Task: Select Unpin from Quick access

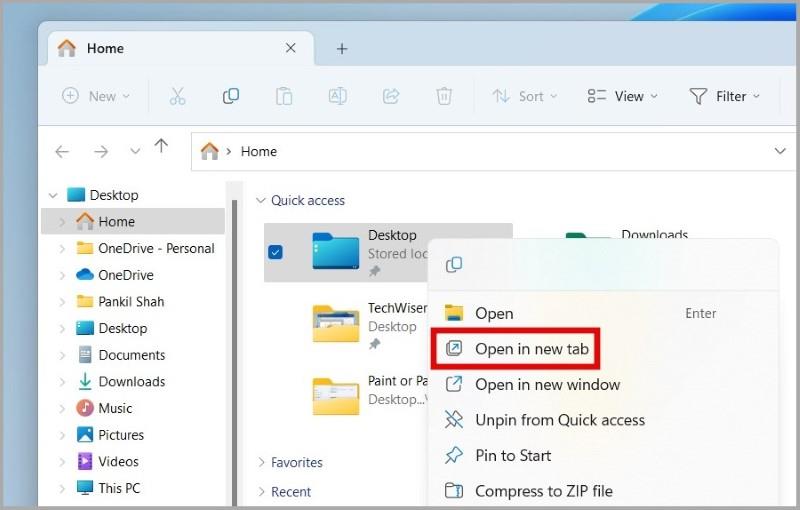Action: click(x=603, y=420)
